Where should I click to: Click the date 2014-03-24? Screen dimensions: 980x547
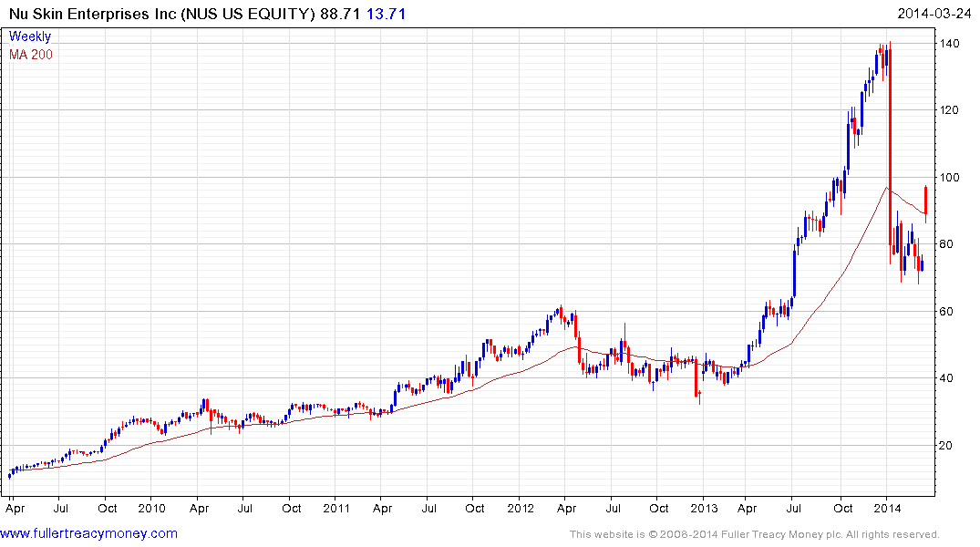(934, 14)
